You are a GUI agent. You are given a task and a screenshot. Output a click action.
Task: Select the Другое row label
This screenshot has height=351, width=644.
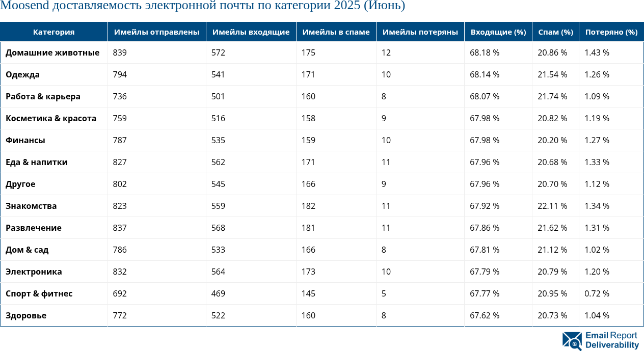(x=20, y=184)
